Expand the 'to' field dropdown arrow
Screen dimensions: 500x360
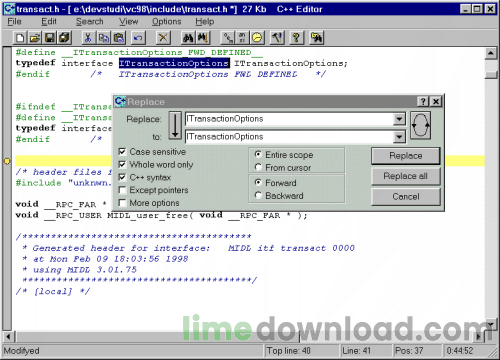[x=399, y=136]
